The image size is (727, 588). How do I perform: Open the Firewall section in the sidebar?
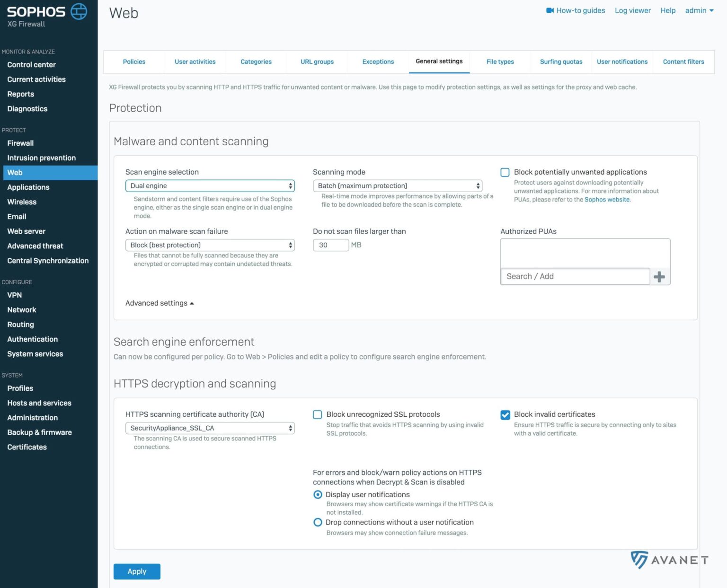[20, 143]
